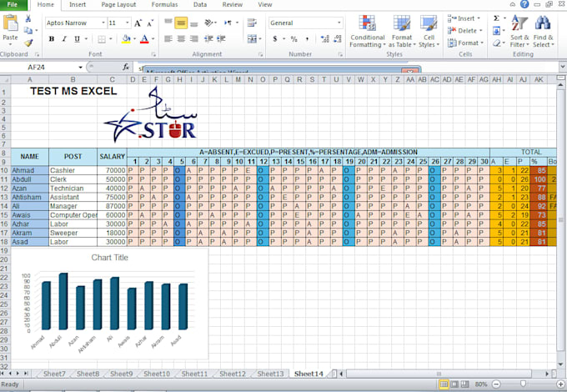The width and height of the screenshot is (567, 392).
Task: Open Sort & Filter menu
Action: click(x=519, y=31)
